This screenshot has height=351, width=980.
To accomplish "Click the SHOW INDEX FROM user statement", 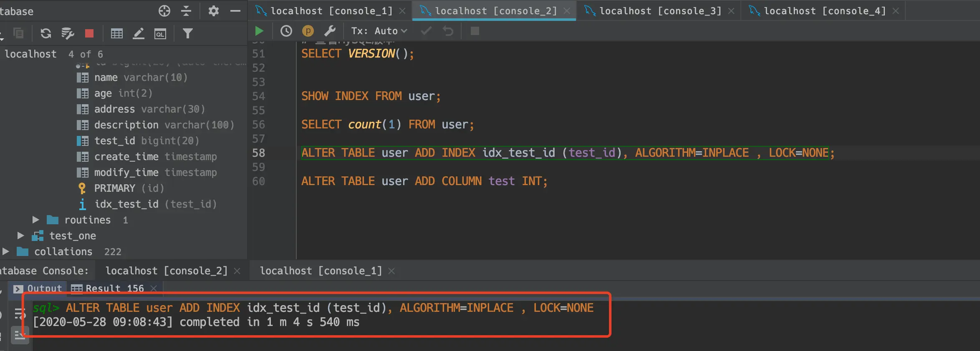I will click(x=371, y=96).
